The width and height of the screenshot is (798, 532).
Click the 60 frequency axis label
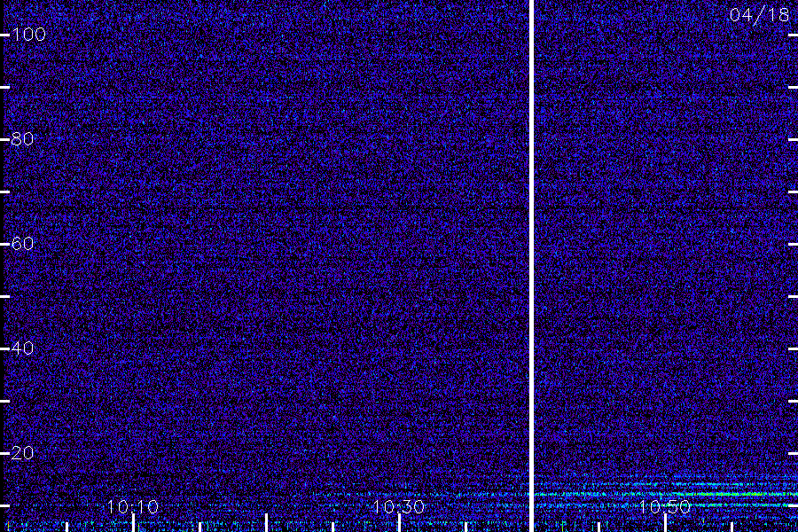click(22, 244)
